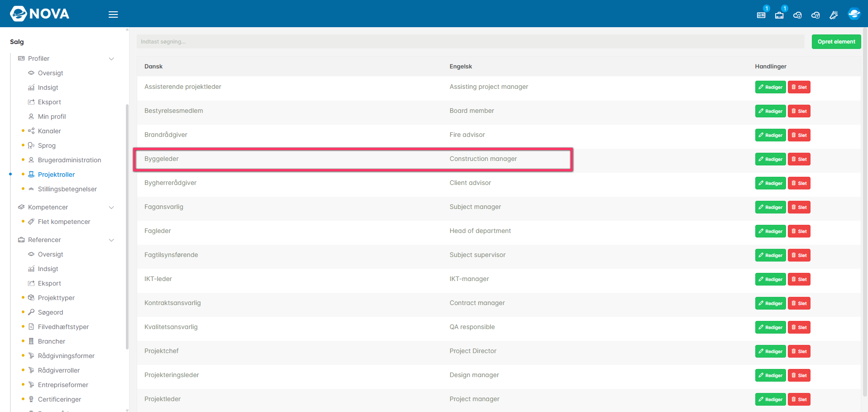868x412 pixels.
Task: Delete the Projektleder row
Action: tap(799, 399)
